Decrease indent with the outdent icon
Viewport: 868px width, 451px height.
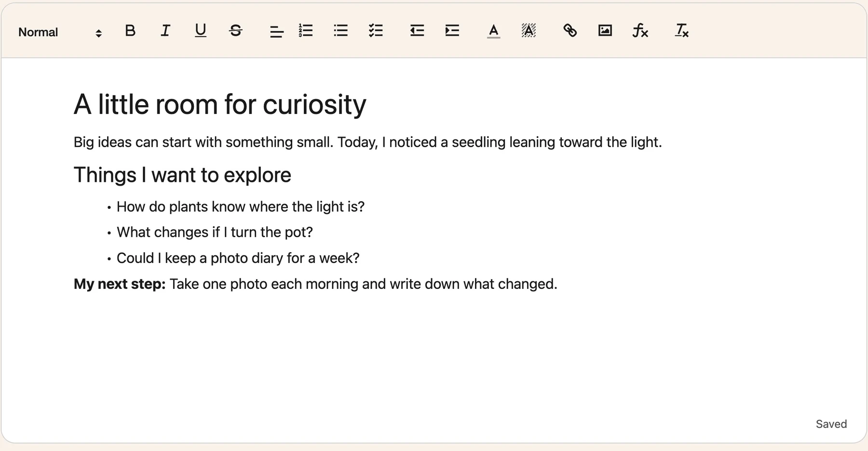[417, 31]
